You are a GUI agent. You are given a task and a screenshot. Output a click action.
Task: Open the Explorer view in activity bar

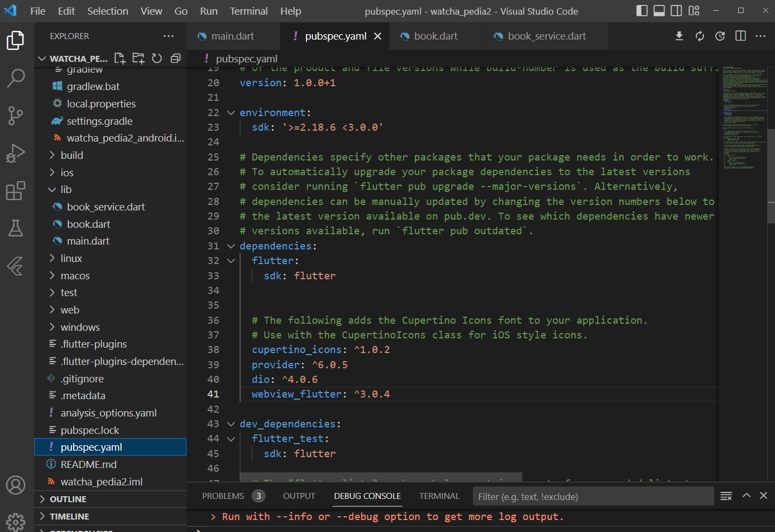coord(15,41)
